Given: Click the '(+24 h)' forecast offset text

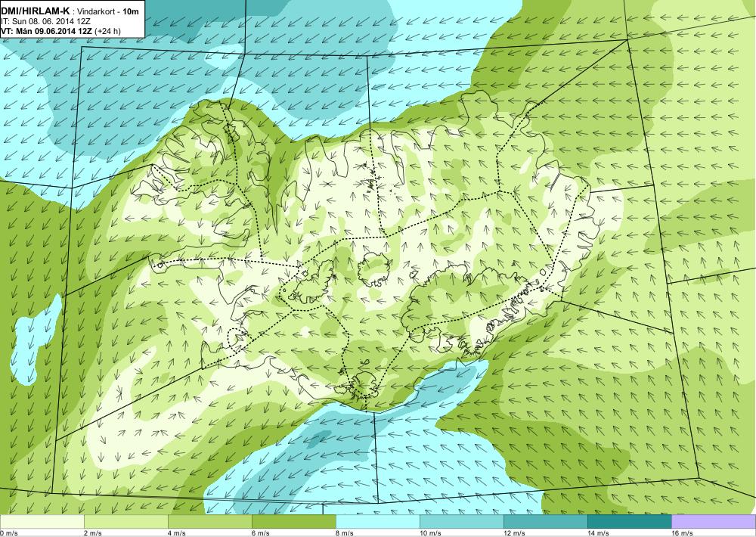Looking at the screenshot, I should click(108, 31).
